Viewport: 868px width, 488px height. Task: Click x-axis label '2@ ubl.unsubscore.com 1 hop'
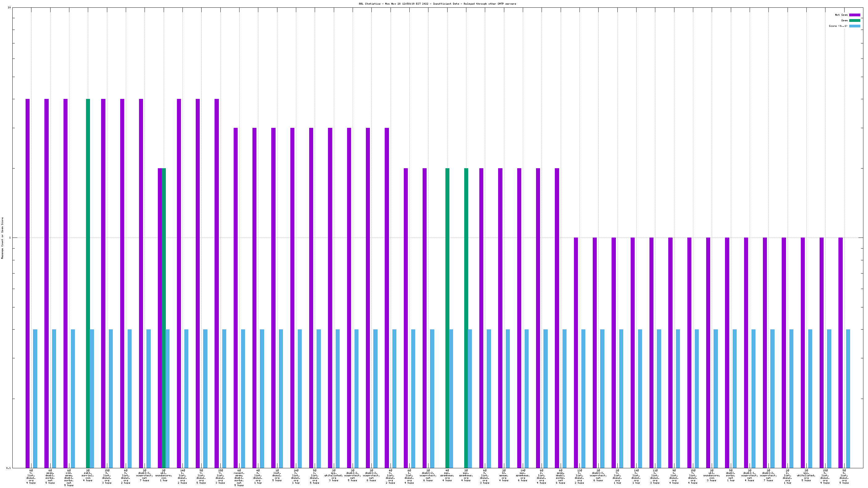[163, 475]
